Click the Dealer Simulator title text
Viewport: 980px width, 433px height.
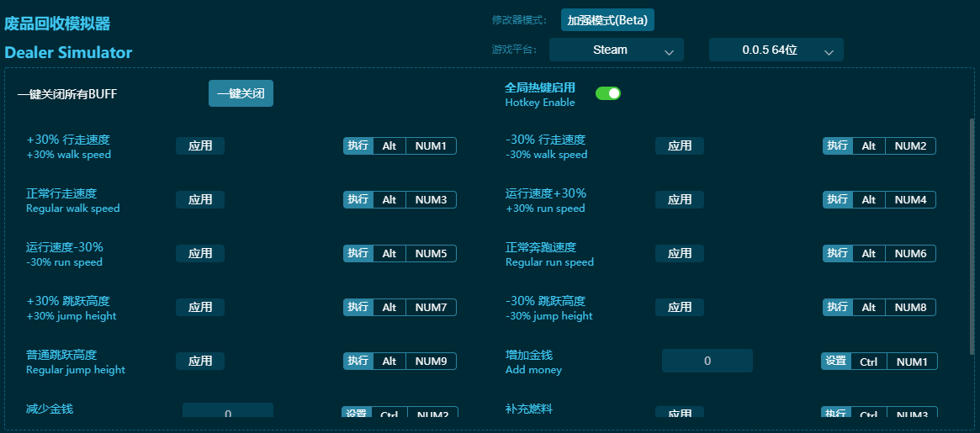tap(68, 52)
